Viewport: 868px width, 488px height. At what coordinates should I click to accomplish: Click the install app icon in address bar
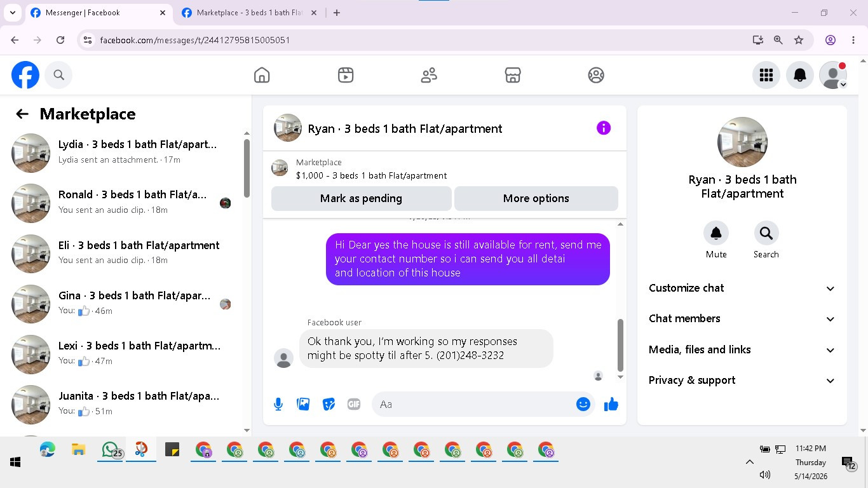[x=757, y=40]
